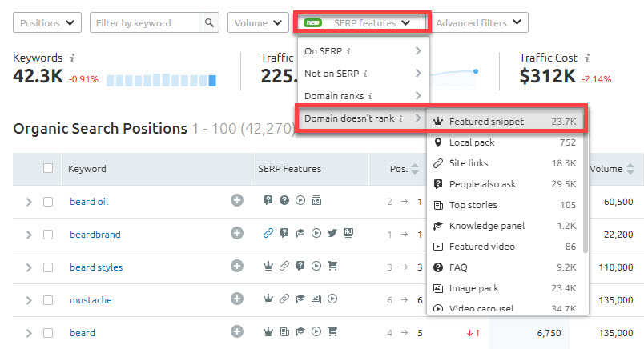This screenshot has width=644, height=349.
Task: Check the mustache row checkbox
Action: tap(48, 300)
